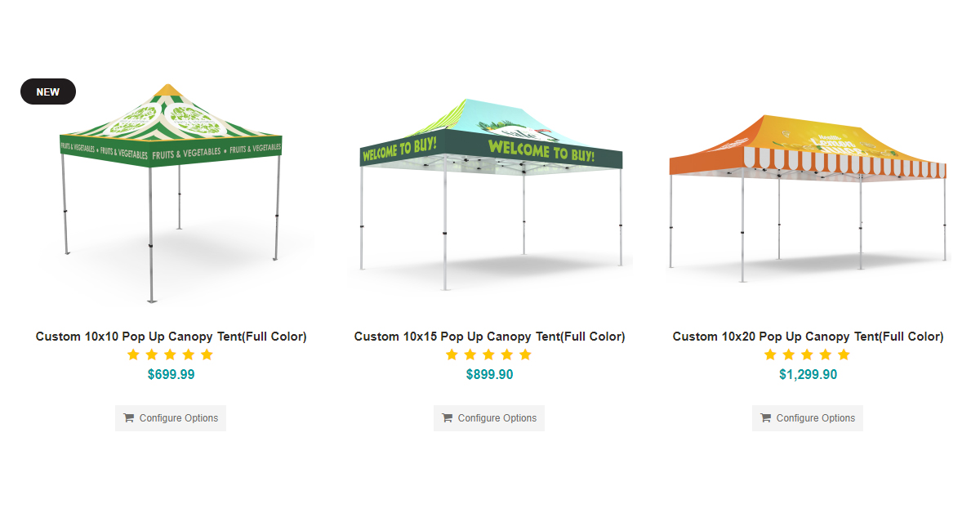Click the fifth star of 10x15 tent rating
The image size is (980, 513).
click(x=525, y=355)
